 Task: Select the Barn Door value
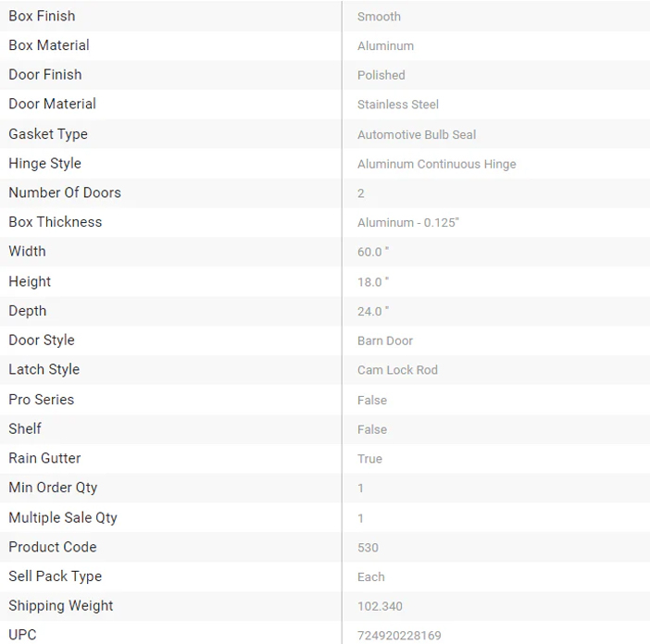click(x=385, y=341)
